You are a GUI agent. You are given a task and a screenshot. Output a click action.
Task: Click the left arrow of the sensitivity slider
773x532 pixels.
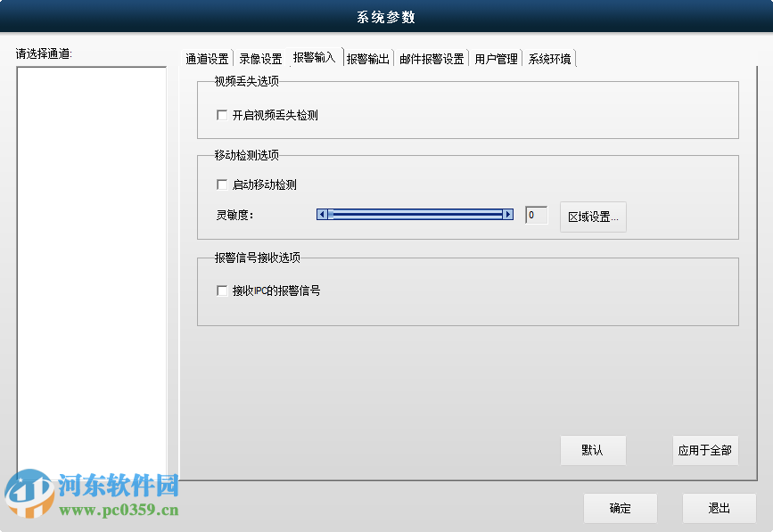pyautogui.click(x=322, y=215)
